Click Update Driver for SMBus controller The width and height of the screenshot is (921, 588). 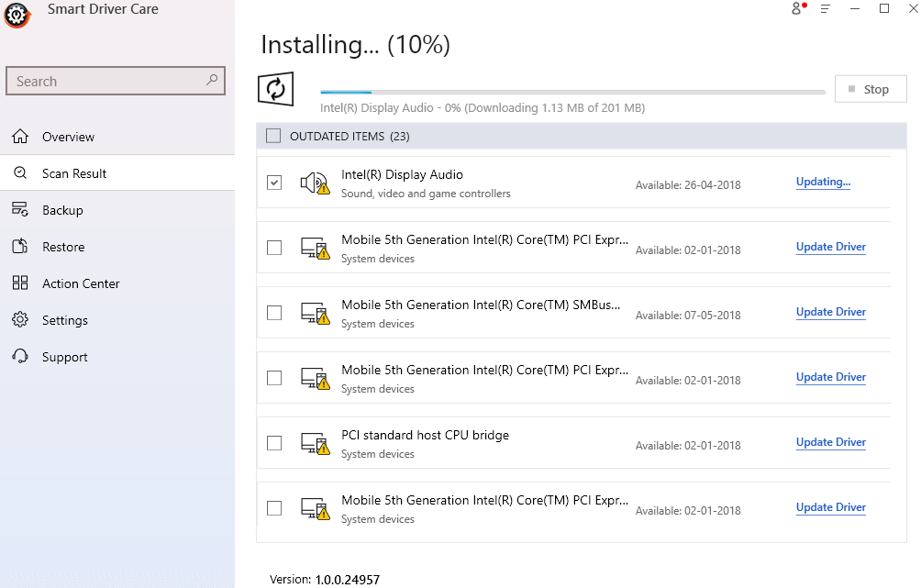point(830,312)
